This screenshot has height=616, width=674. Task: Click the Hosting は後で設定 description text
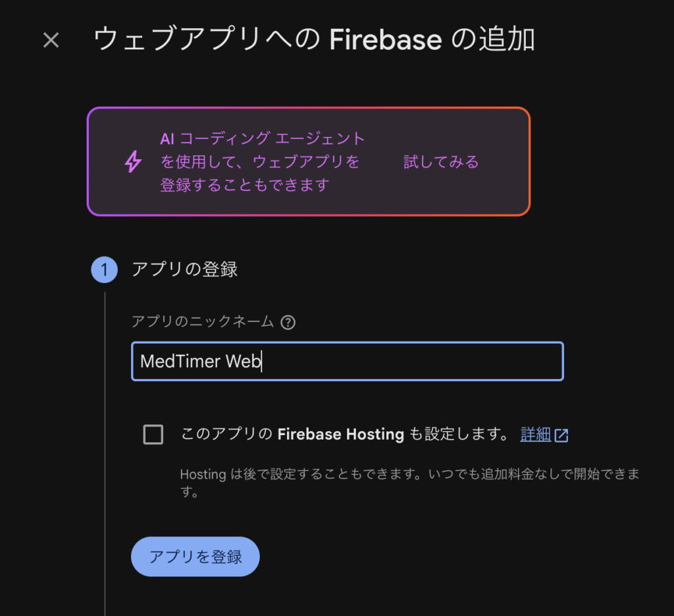[409, 482]
